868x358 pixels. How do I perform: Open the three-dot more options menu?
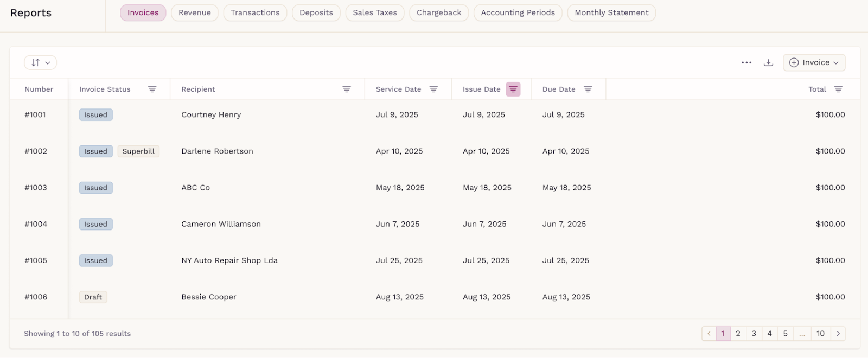(x=746, y=62)
